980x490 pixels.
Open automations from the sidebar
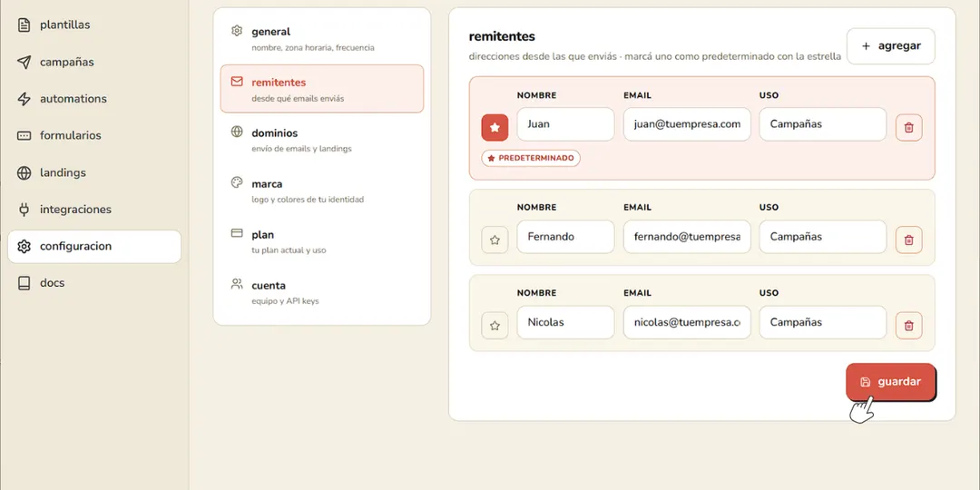(94, 99)
